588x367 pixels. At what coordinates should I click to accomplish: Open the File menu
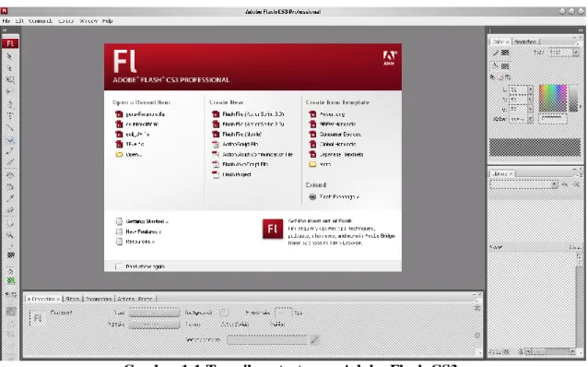(x=6, y=21)
